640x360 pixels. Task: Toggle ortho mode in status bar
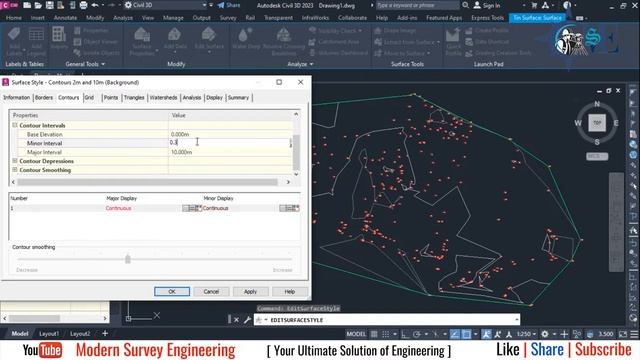click(405, 334)
